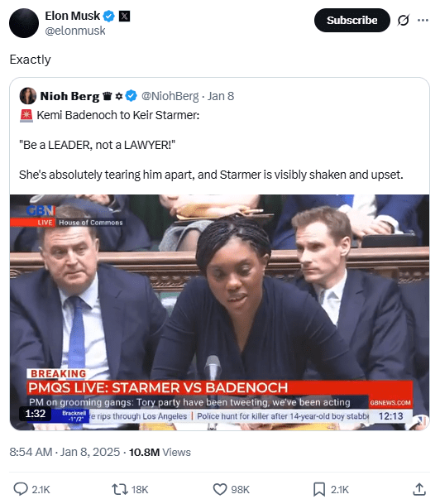Repost this tweet using the retweet icon
Viewport: 440px width, 504px height.
point(119,489)
